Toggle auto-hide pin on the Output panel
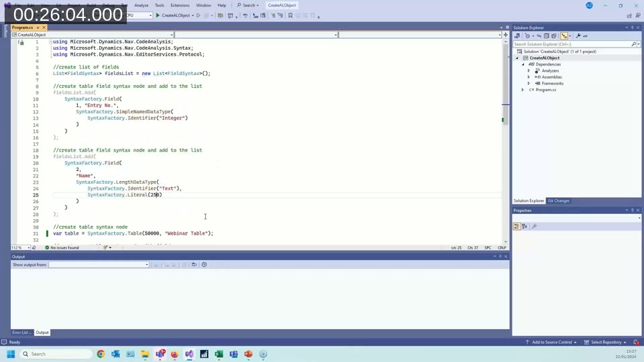The width and height of the screenshot is (644, 362). click(x=500, y=257)
